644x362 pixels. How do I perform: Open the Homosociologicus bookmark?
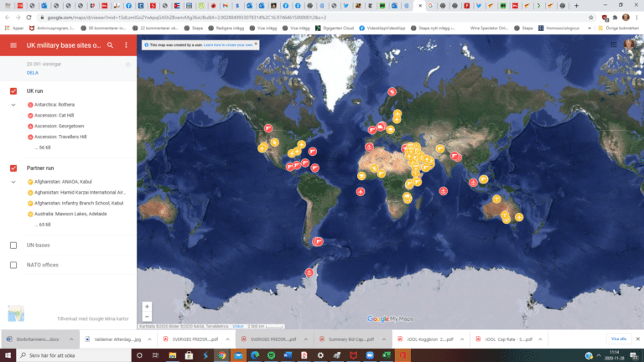pos(559,28)
